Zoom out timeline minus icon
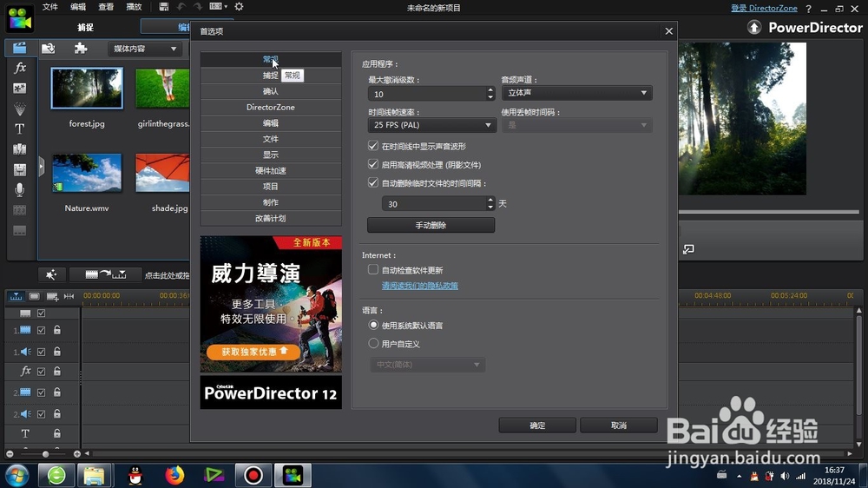The image size is (868, 488). [10, 453]
